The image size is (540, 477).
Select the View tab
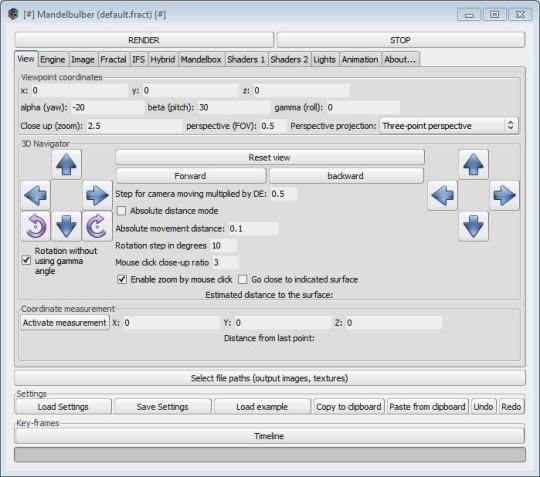point(26,59)
